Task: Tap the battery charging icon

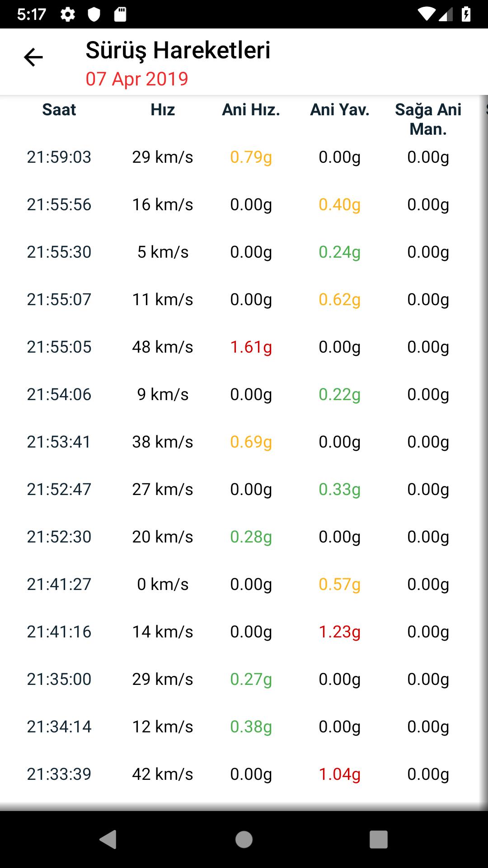Action: [x=466, y=14]
